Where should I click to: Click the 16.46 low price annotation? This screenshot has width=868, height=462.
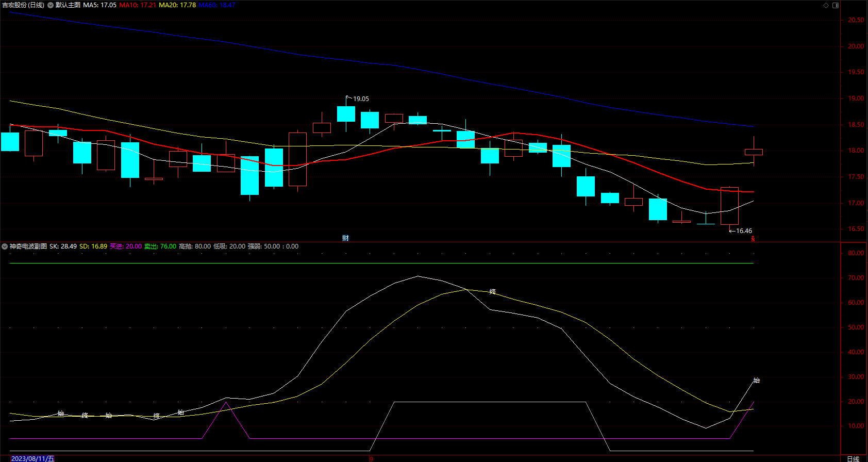744,231
